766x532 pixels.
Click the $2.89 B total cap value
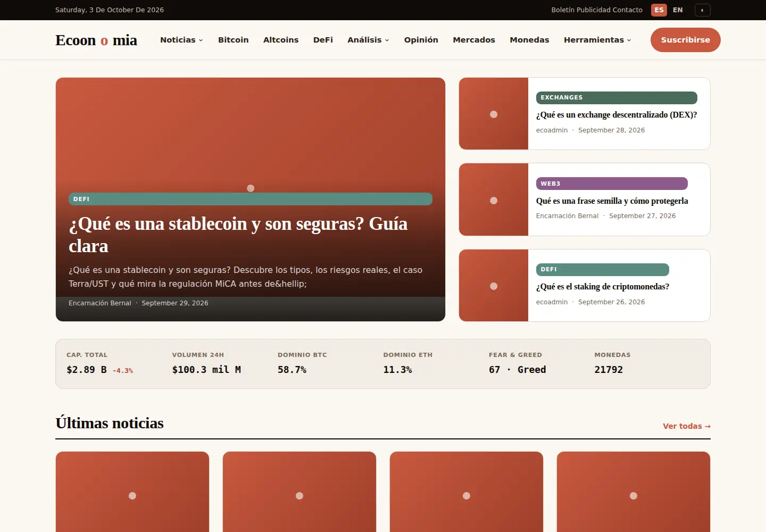coord(86,370)
